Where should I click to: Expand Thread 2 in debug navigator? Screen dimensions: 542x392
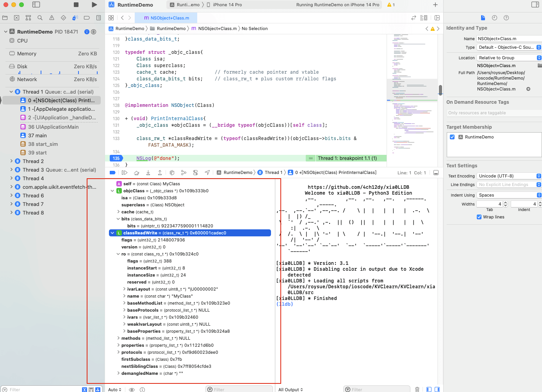pos(11,161)
